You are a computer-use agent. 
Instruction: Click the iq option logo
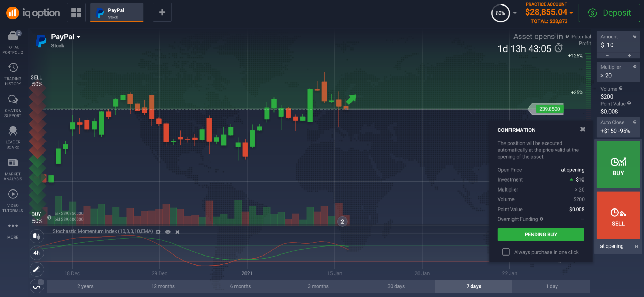[33, 13]
